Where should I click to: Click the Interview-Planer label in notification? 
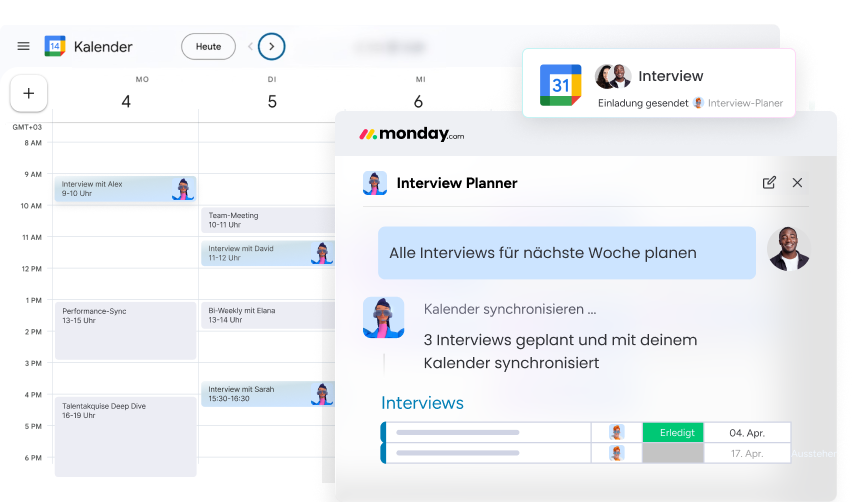(745, 103)
